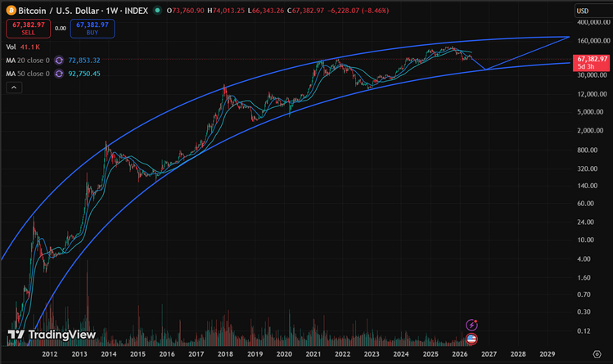Click the 67,382.97 BUY button
The width and height of the screenshot is (613, 364).
click(92, 29)
